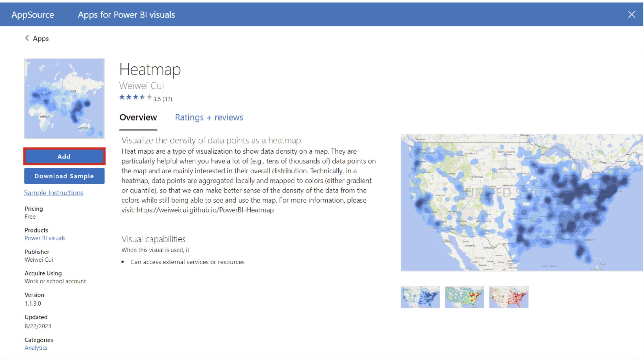Click the review count (37)
644x362 pixels.
pyautogui.click(x=167, y=99)
